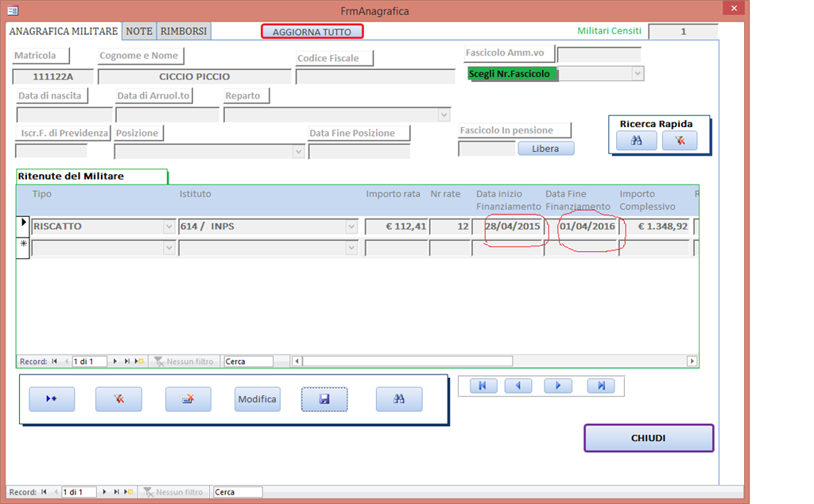Click first record arrow in subform navigator
Viewport: 814px width, 504px height.
(55, 361)
